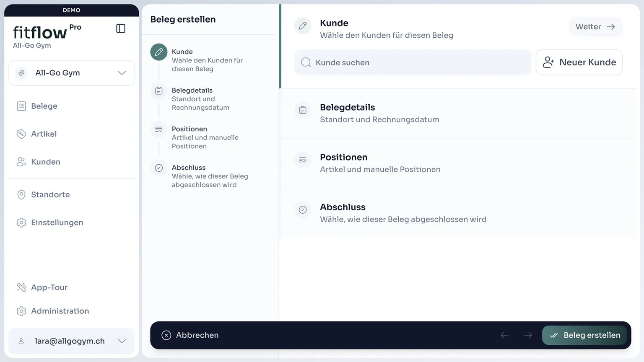Open Artikel in the sidebar
Viewport: 644px width, 362px height.
72,134
